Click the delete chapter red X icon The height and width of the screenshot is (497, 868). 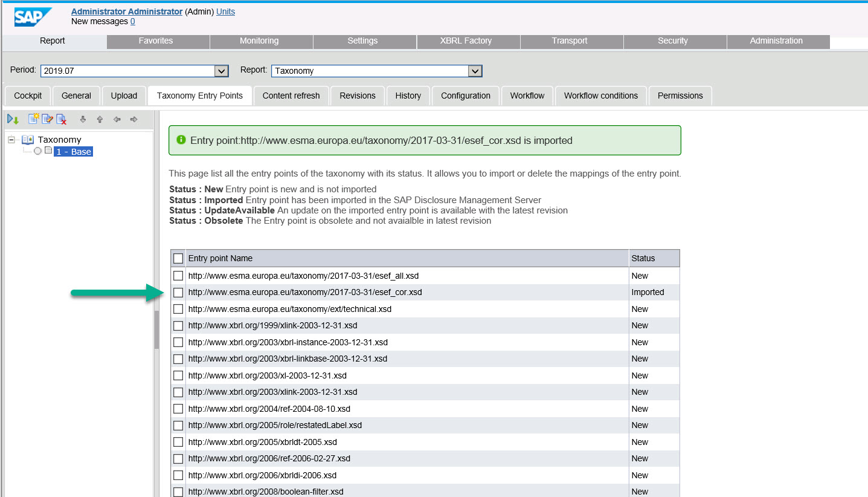pyautogui.click(x=62, y=119)
